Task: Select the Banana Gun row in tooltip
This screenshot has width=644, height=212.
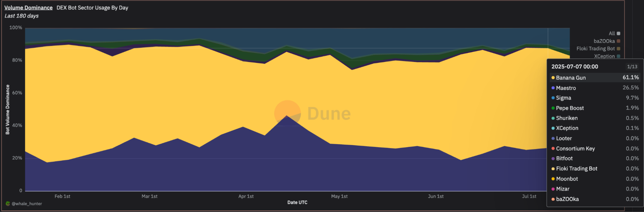Action: pos(595,78)
